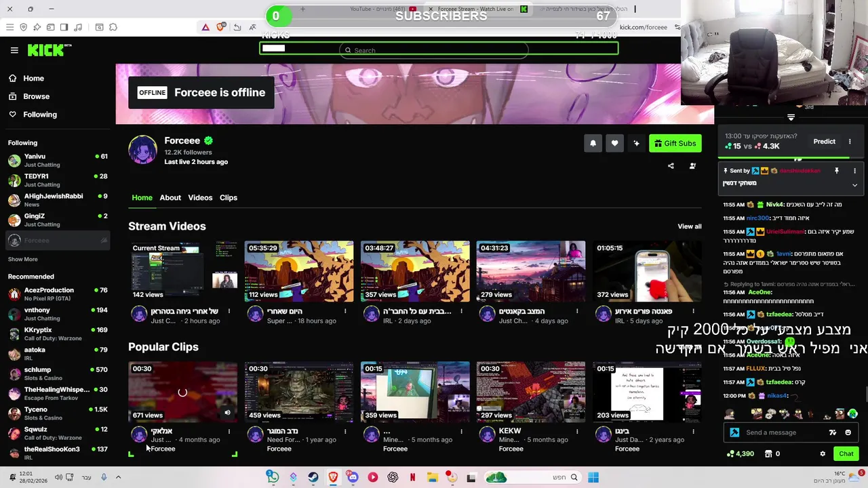Switch to the Clips tab
Image resolution: width=868 pixels, height=488 pixels.
(228, 197)
